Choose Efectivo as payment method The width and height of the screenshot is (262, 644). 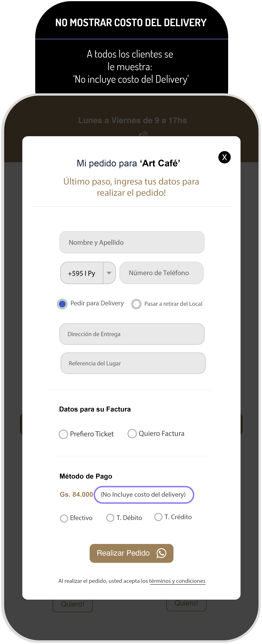pyautogui.click(x=64, y=518)
